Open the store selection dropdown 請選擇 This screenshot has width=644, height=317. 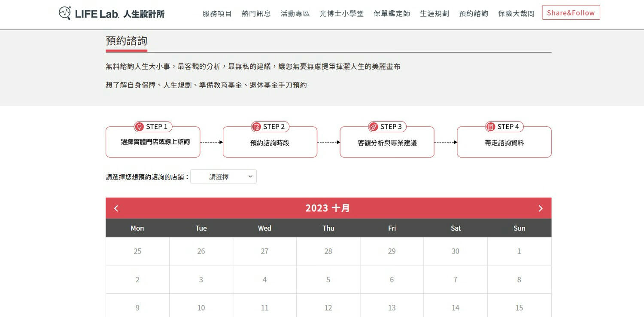(x=223, y=177)
